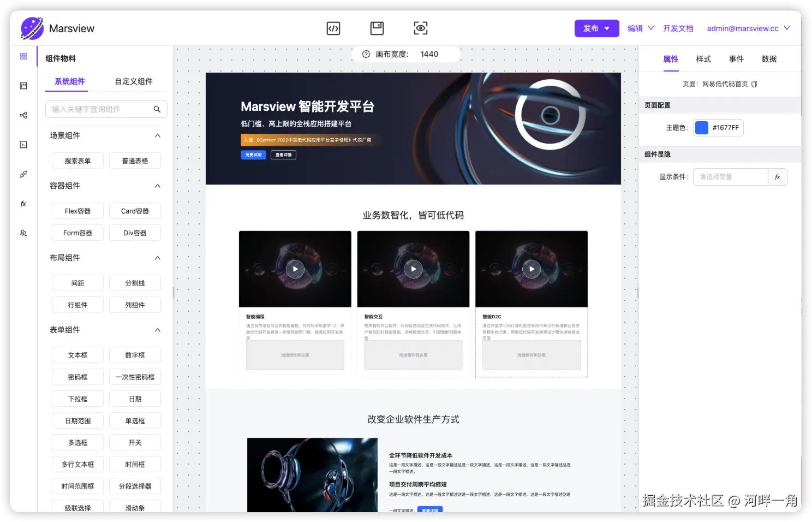Switch to the 自定义组件 tab
The width and height of the screenshot is (812, 522).
coord(134,81)
